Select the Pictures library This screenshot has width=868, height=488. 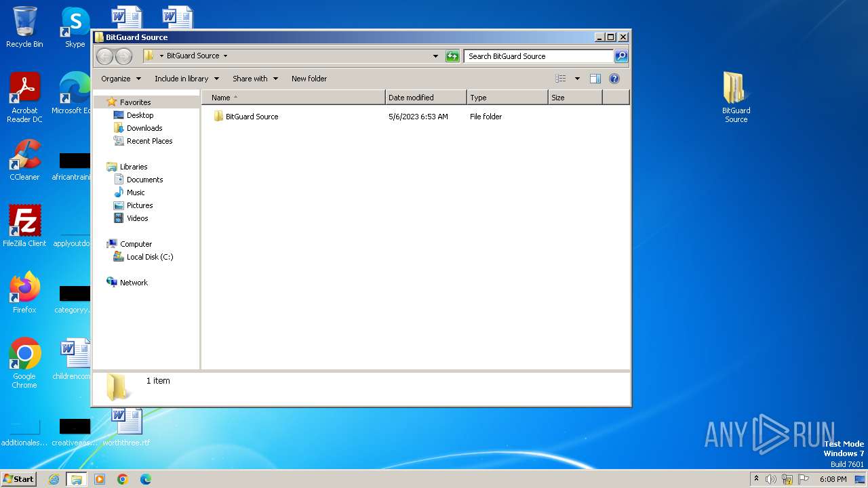coord(140,205)
